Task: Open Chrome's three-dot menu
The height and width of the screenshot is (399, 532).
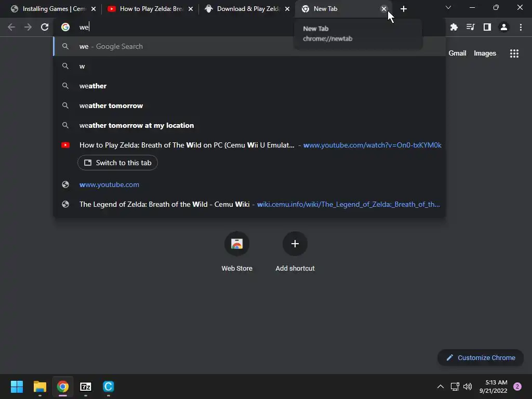Action: (521, 27)
